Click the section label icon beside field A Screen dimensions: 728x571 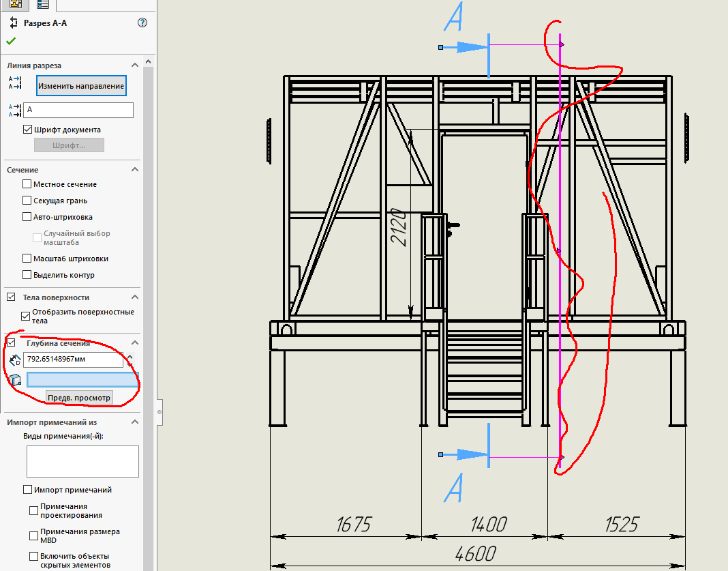14,111
